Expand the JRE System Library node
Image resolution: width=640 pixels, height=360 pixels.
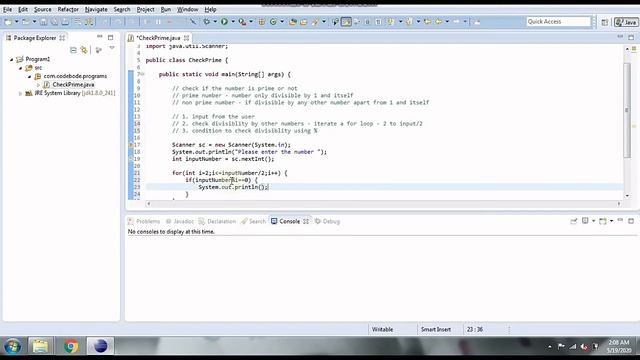20,93
